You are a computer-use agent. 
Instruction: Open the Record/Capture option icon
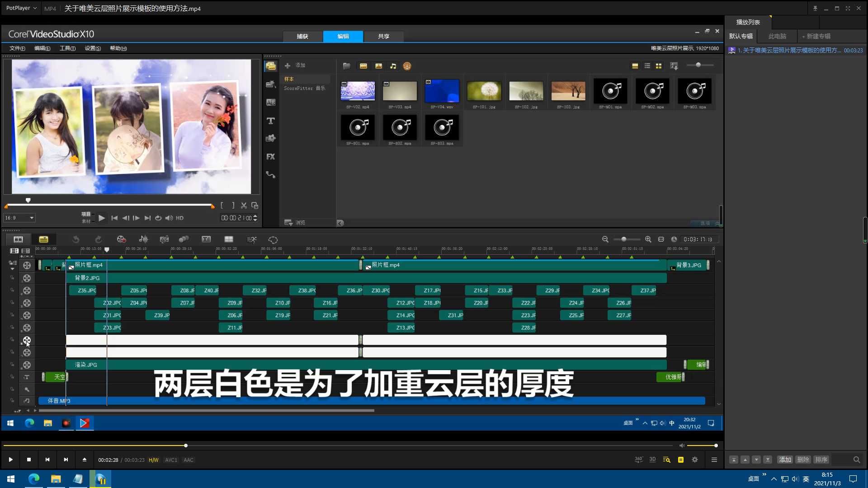[121, 239]
